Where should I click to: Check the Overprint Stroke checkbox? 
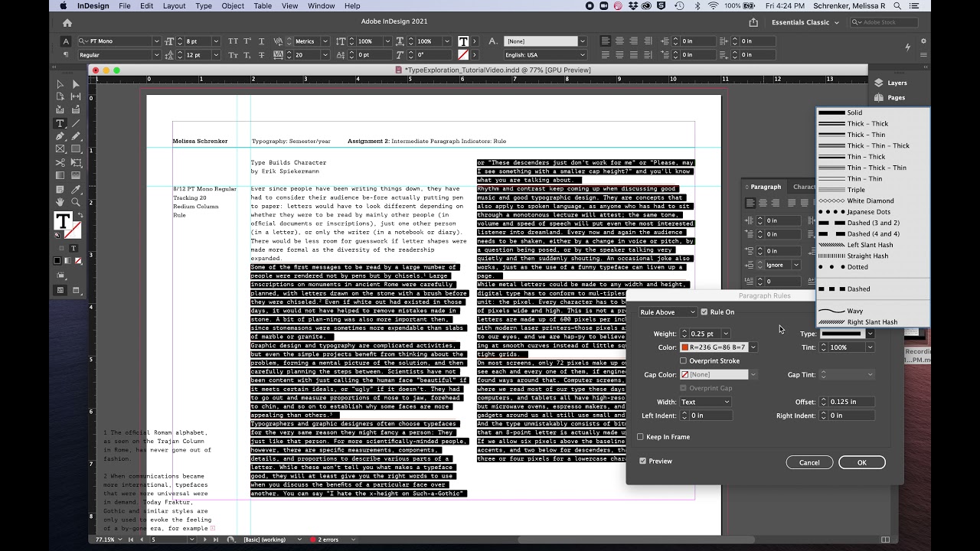[x=683, y=360]
